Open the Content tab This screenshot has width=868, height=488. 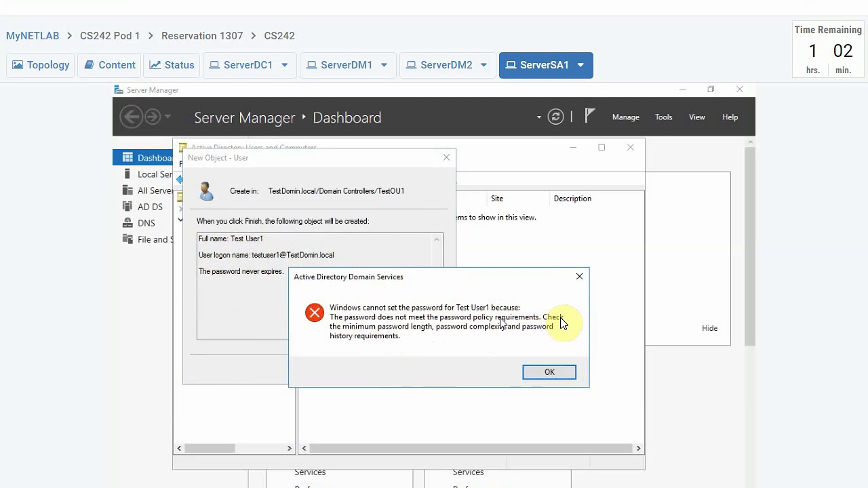(110, 65)
